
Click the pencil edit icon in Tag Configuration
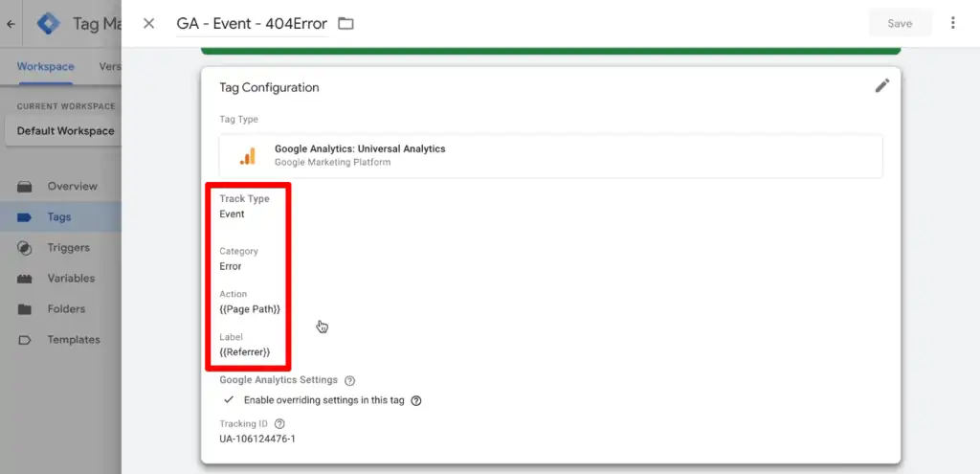pyautogui.click(x=881, y=86)
